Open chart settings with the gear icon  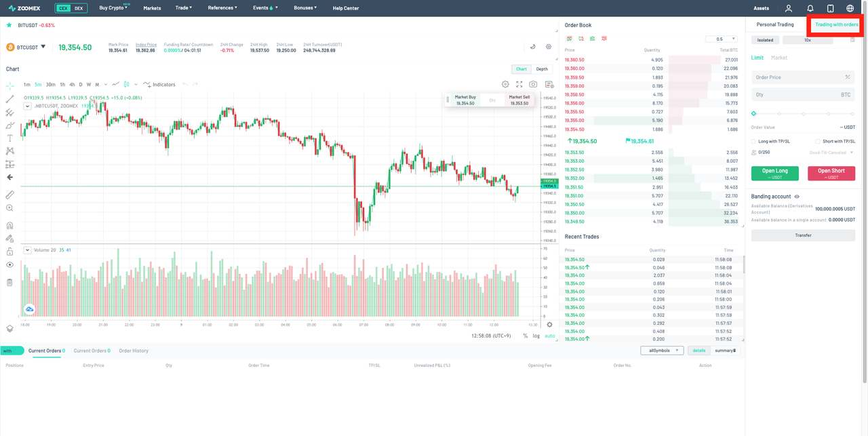[x=505, y=83]
